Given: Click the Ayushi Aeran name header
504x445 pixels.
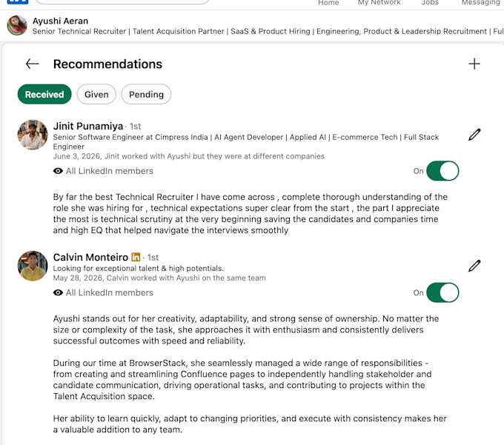Looking at the screenshot, I should pos(61,21).
